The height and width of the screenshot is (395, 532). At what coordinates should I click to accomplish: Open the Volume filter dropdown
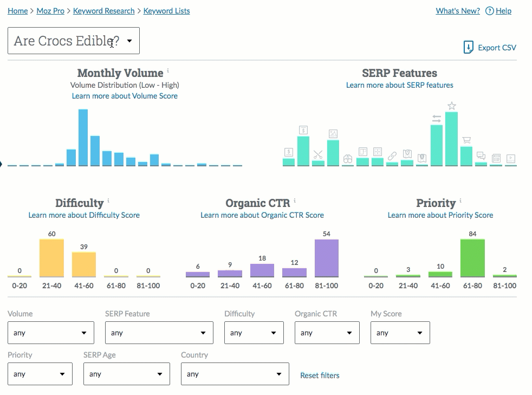tap(51, 333)
